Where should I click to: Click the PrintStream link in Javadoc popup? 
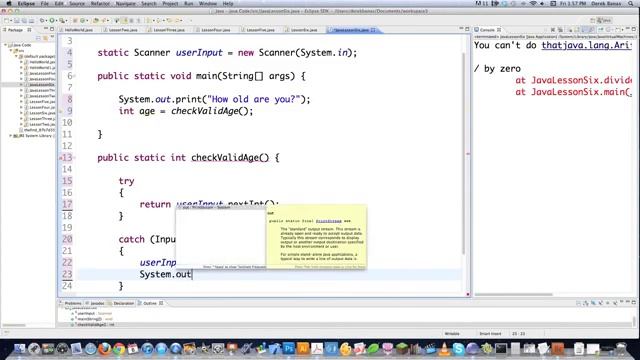329,221
